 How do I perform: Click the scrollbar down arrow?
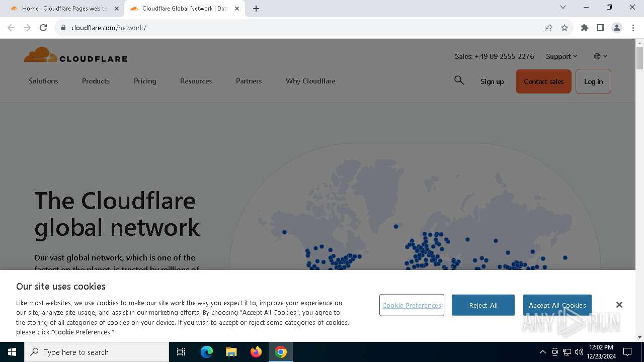click(x=639, y=337)
